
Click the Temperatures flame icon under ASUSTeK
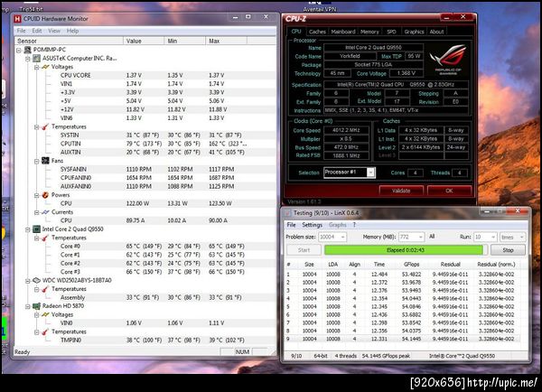pos(45,126)
